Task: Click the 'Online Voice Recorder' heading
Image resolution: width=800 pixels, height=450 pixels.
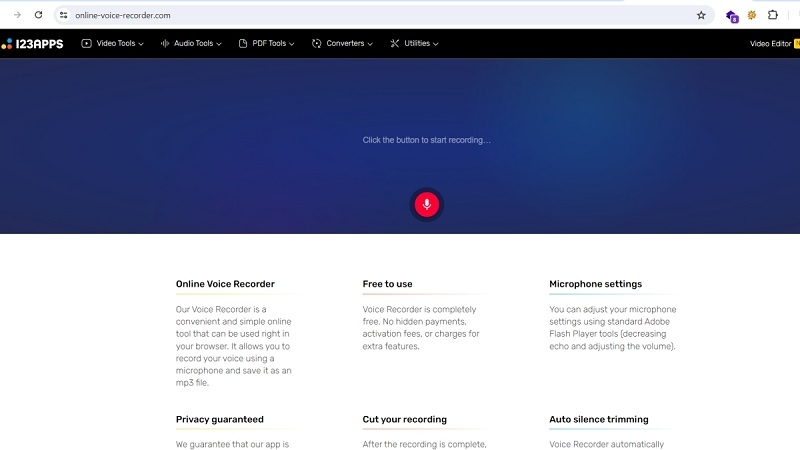Action: pos(225,284)
